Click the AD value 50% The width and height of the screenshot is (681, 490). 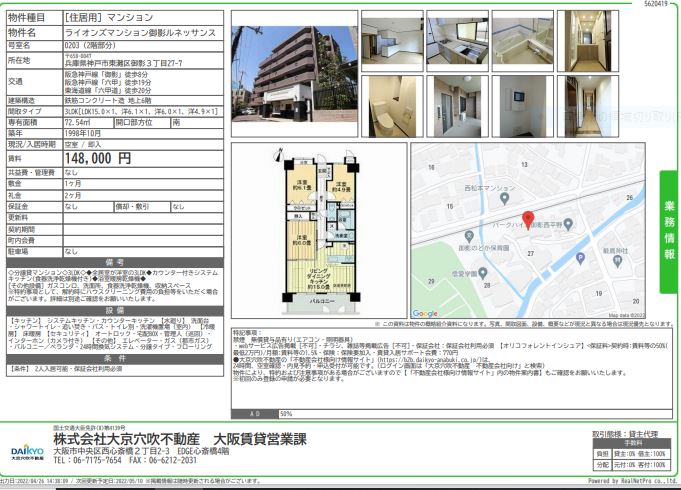click(x=286, y=414)
